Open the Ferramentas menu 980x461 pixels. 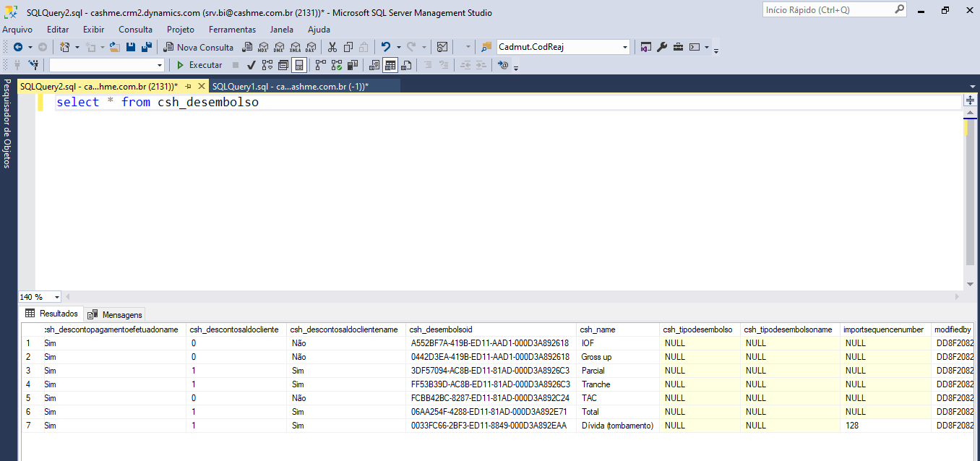233,30
